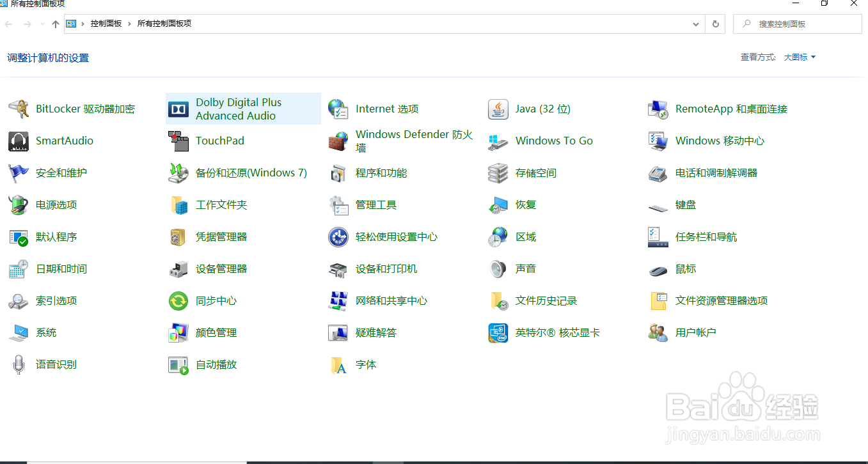
Task: Click the 设备管理器 icon
Action: (178, 269)
